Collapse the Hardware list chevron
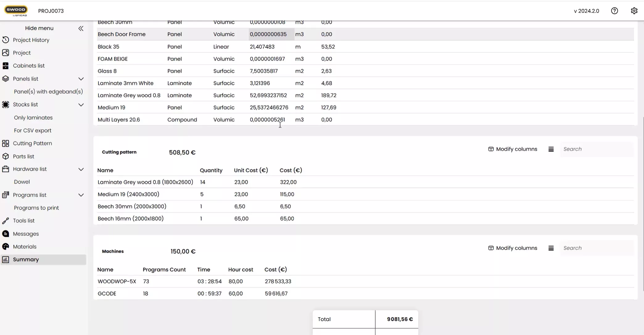 [81, 169]
